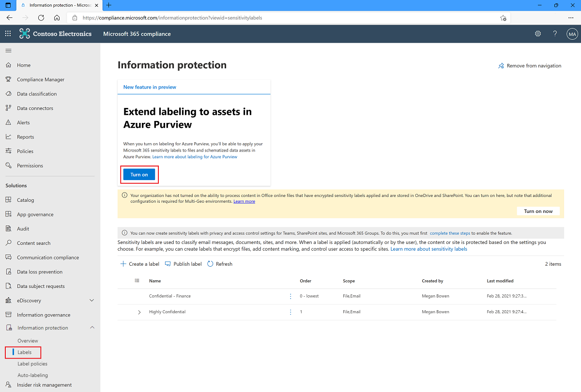Open a new browser tab
The width and height of the screenshot is (581, 392).
click(108, 5)
